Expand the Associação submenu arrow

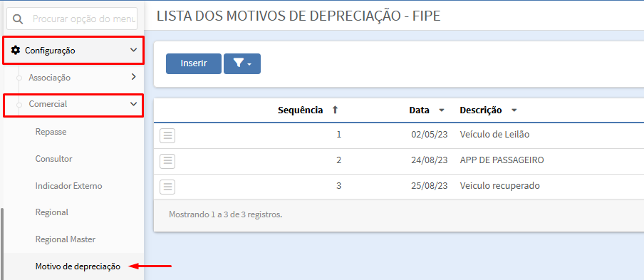point(133,77)
